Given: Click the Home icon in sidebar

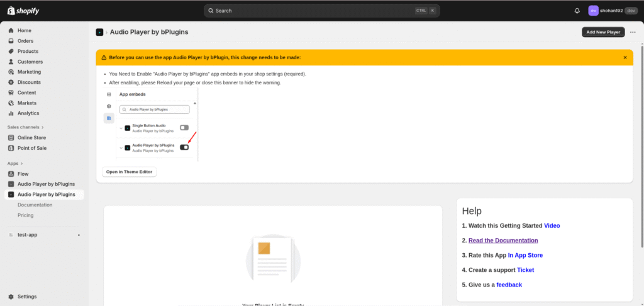Looking at the screenshot, I should 11,30.
